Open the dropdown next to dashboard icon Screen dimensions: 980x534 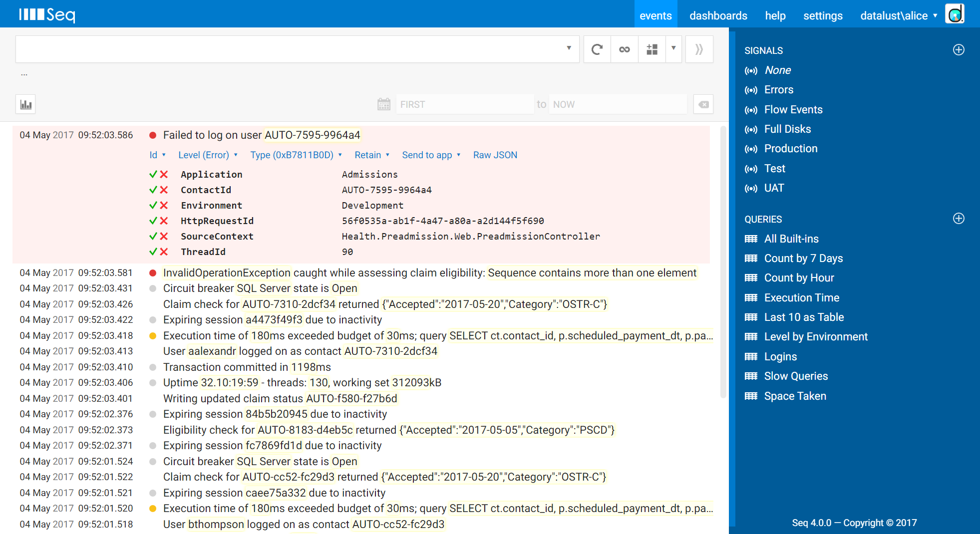[673, 48]
